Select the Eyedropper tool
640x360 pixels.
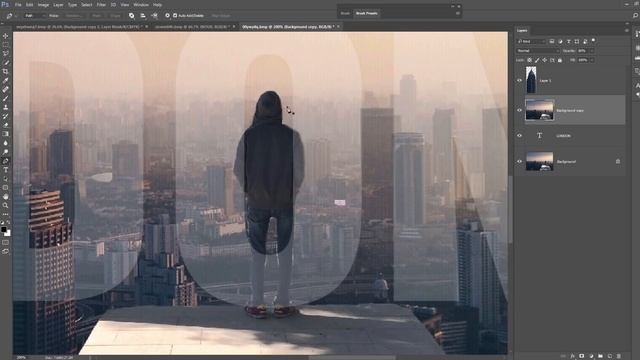click(x=5, y=80)
